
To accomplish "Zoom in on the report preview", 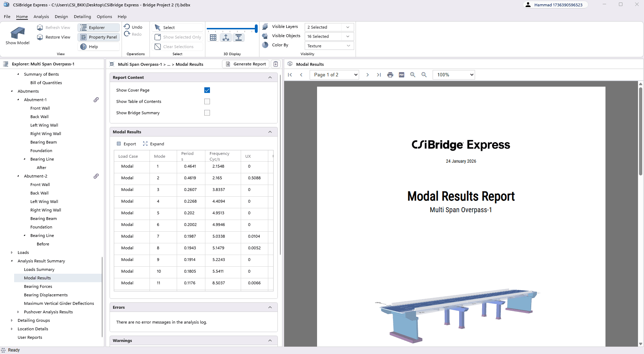I will (x=413, y=75).
